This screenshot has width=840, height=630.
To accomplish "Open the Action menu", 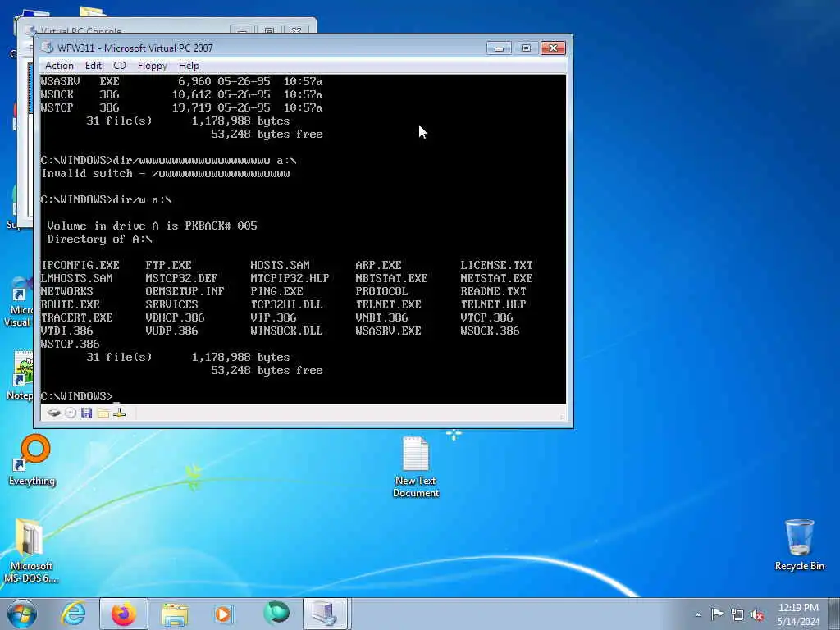I will tap(59, 66).
